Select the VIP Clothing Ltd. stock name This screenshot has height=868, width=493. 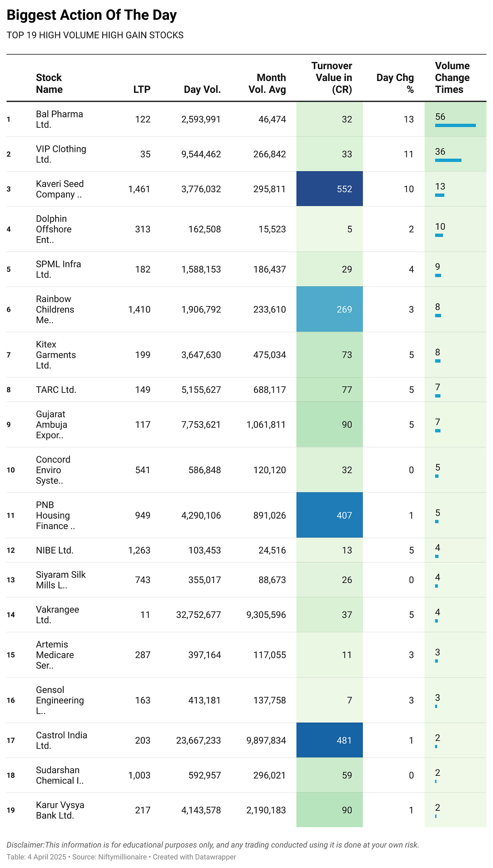coord(61,154)
